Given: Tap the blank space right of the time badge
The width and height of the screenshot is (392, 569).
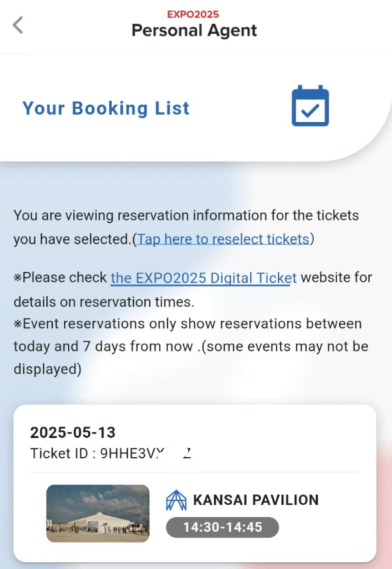Looking at the screenshot, I should click(x=322, y=527).
